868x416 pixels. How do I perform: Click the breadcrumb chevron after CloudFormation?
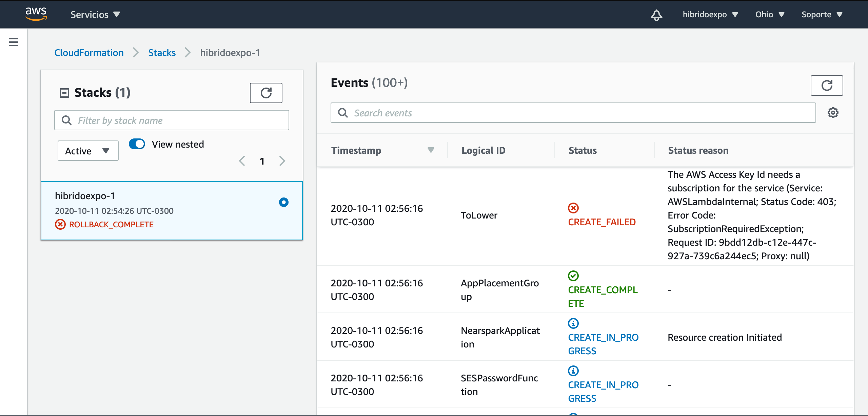136,53
